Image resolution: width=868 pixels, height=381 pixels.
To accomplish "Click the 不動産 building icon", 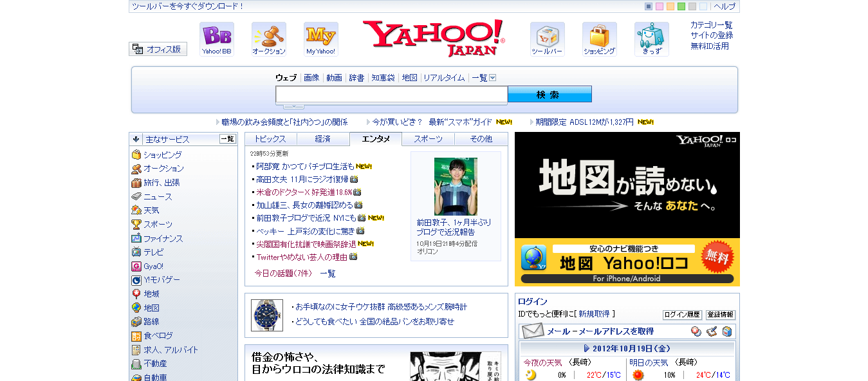I will pos(136,364).
